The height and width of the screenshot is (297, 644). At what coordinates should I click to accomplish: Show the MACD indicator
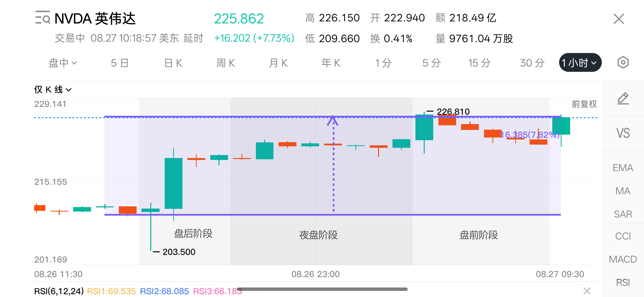pos(623,259)
